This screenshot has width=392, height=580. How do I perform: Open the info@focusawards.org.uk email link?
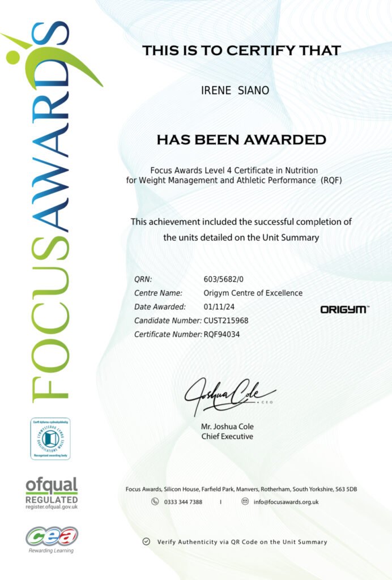[x=286, y=502]
